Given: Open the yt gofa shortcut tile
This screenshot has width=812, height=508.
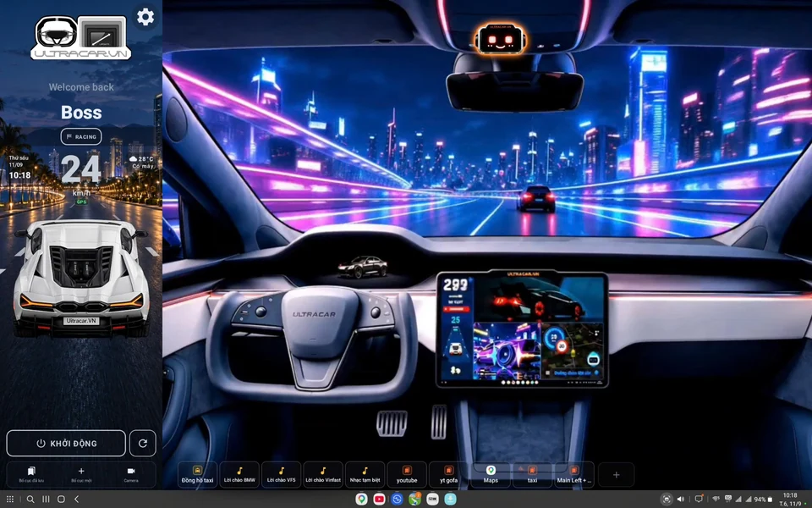Looking at the screenshot, I should click(x=449, y=474).
